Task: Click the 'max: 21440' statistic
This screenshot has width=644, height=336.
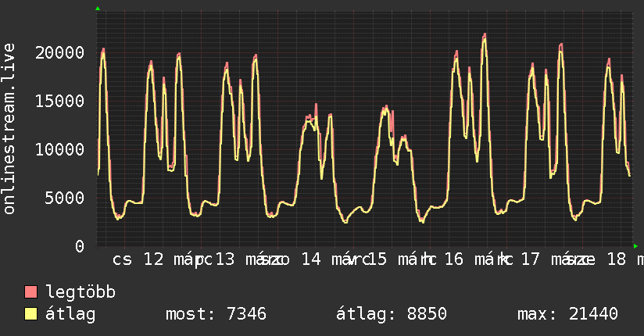Action: [x=567, y=314]
